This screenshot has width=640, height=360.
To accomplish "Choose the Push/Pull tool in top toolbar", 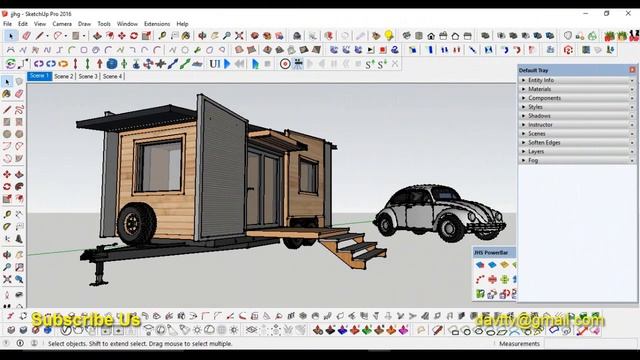I will [97, 36].
